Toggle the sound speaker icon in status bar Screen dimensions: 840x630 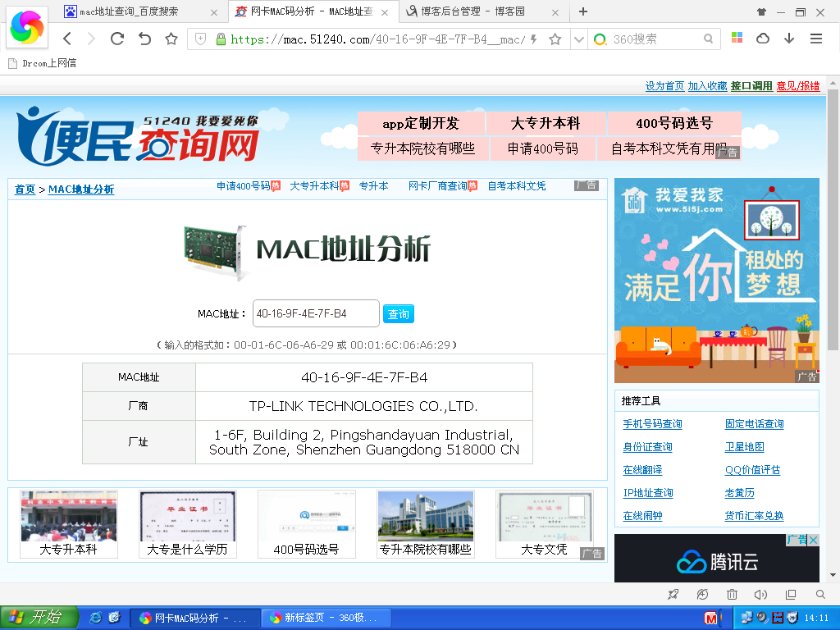760,594
